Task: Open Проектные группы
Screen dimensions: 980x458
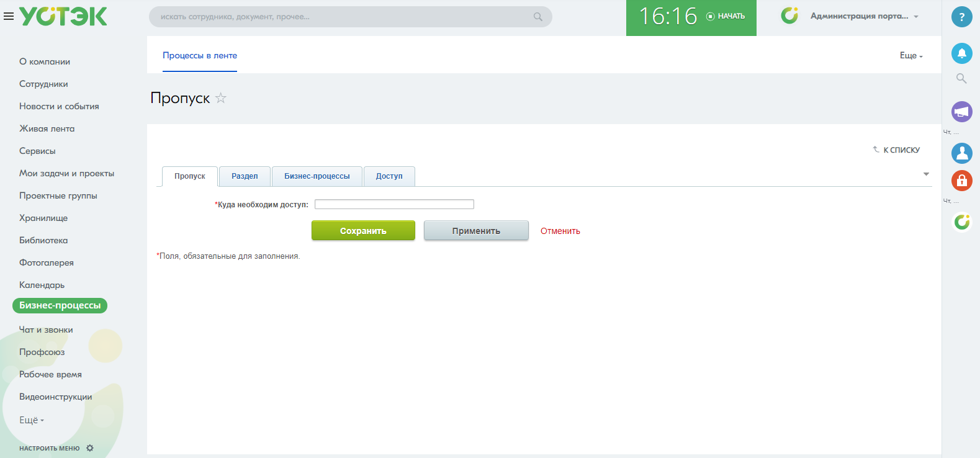Action: point(58,195)
